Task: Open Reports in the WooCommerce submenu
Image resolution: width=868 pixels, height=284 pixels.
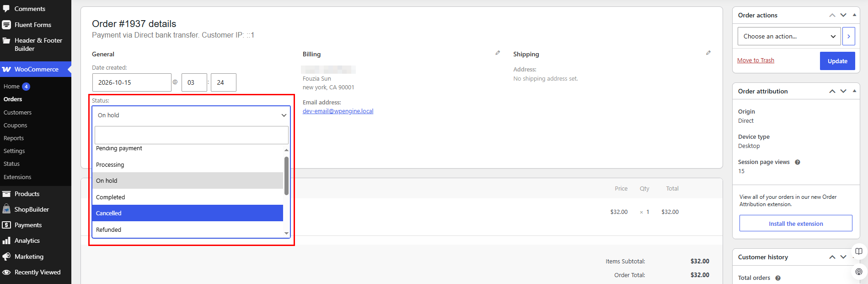Action: [14, 138]
